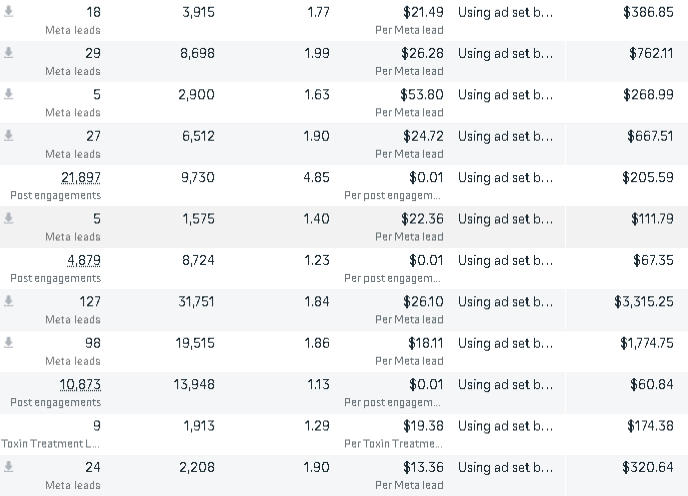Screen dimensions: 688x496
Task: Click the $1,774.75 amount spent cell
Action: (x=646, y=343)
